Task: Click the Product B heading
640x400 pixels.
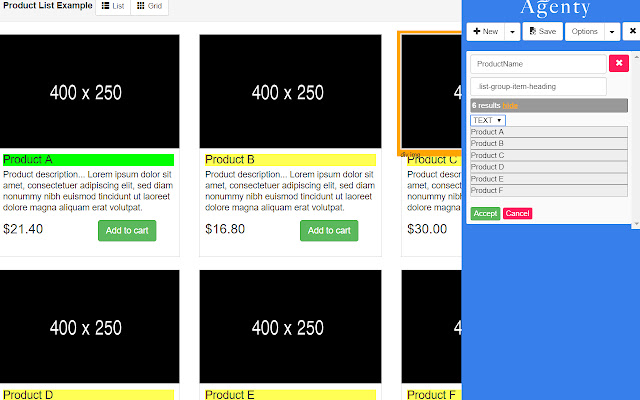Action: click(x=290, y=160)
